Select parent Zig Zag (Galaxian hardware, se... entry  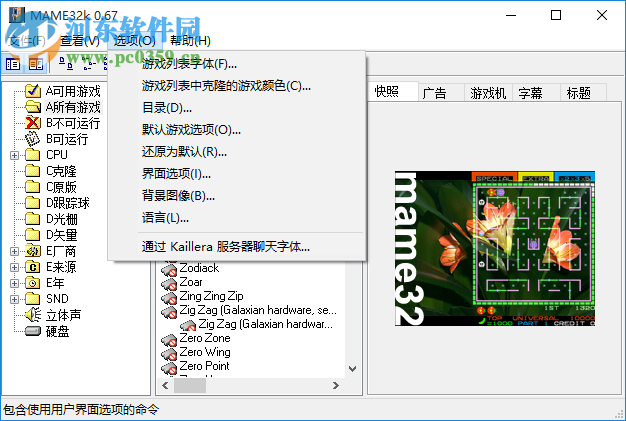[x=258, y=310]
